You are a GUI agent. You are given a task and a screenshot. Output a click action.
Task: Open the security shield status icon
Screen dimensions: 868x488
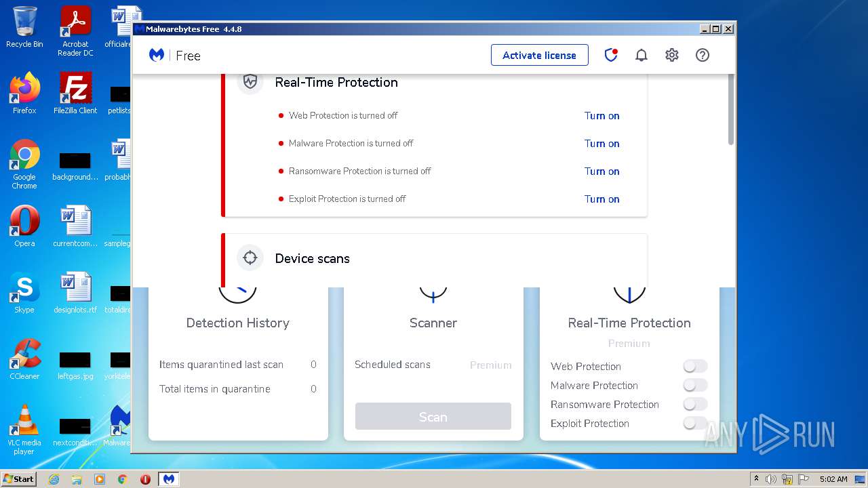tap(611, 55)
